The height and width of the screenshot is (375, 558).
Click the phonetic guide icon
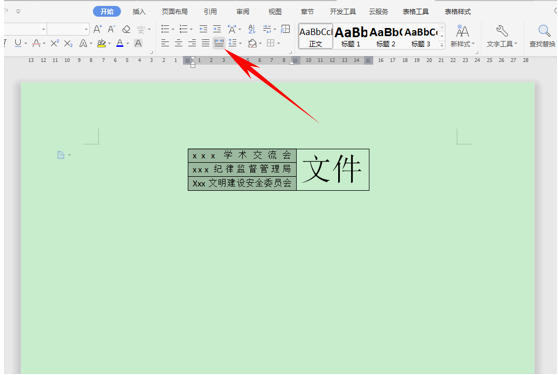coord(142,29)
